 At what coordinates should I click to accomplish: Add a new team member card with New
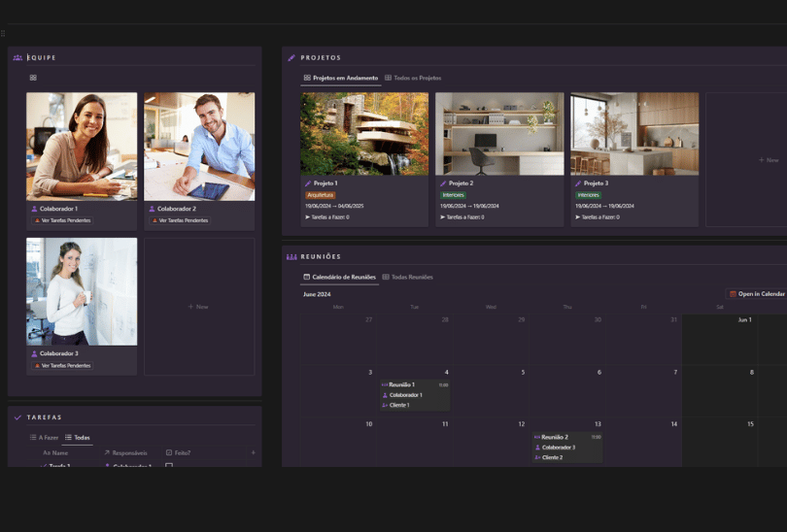click(x=198, y=307)
